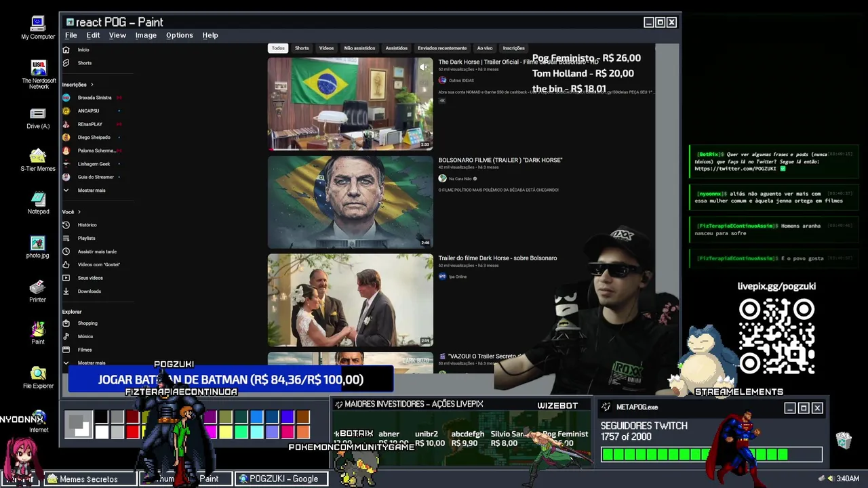The height and width of the screenshot is (488, 868).
Task: Select the Não assistidos filter chip
Action: pos(359,48)
